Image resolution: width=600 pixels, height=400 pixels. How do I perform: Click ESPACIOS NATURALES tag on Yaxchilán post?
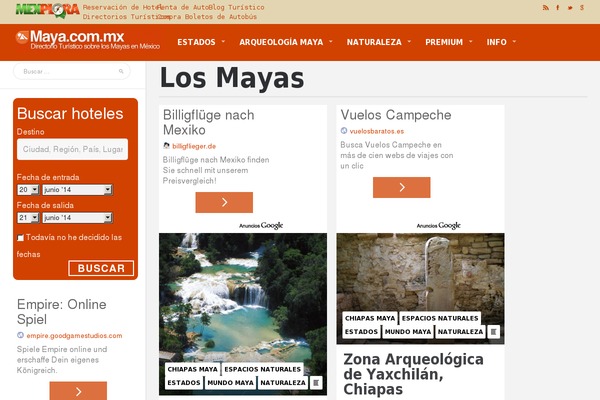point(440,318)
